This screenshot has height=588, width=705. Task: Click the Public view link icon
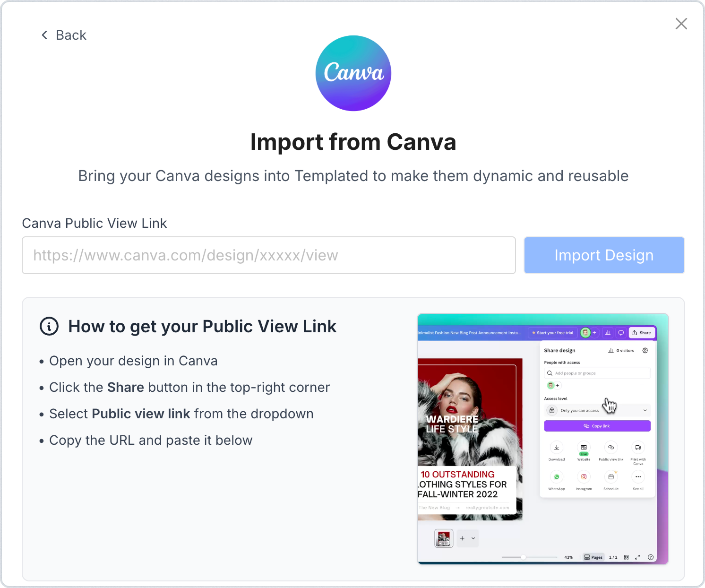tap(611, 447)
